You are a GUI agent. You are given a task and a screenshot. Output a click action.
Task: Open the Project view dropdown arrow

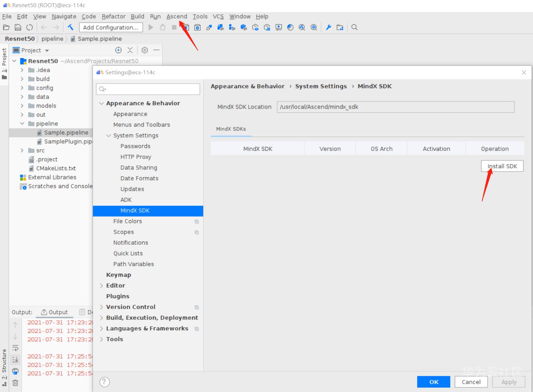tap(47, 51)
